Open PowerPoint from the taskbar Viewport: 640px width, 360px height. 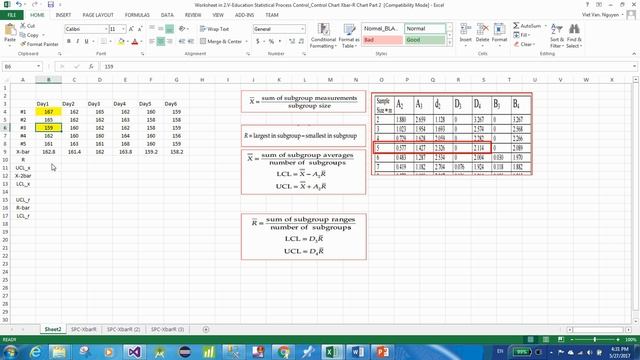click(x=383, y=351)
